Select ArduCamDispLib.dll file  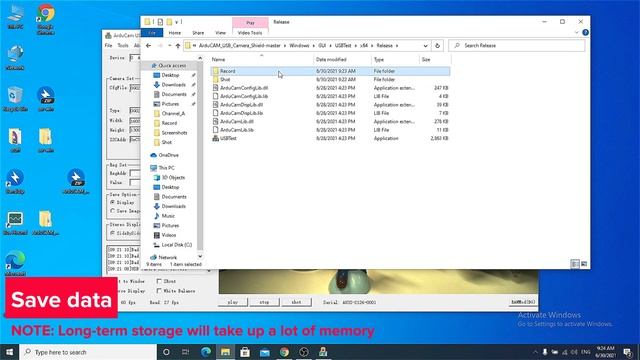coord(241,105)
